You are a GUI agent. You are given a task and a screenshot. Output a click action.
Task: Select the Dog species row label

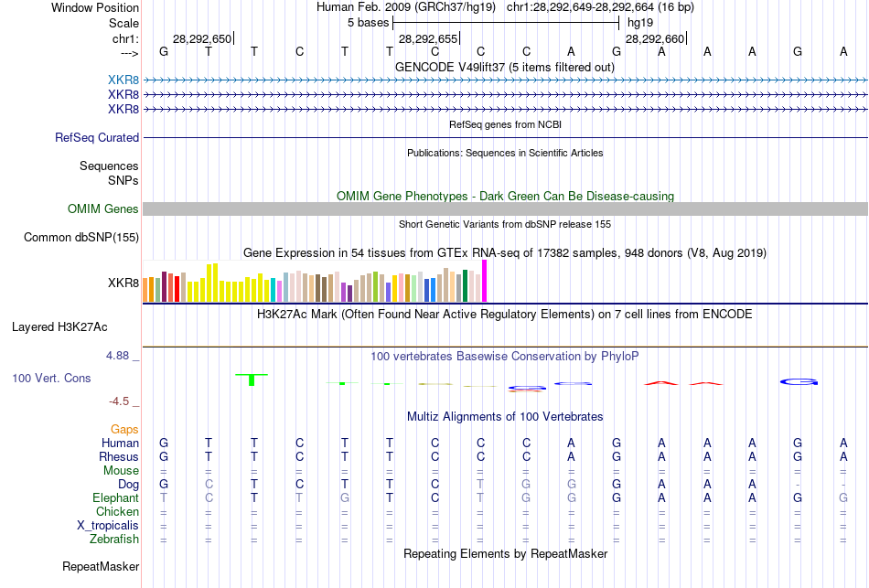128,485
